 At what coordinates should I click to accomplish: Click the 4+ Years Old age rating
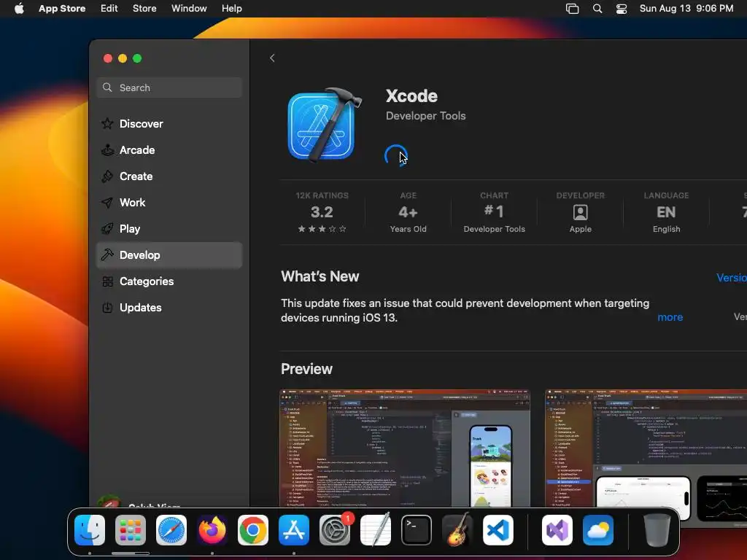pyautogui.click(x=409, y=212)
